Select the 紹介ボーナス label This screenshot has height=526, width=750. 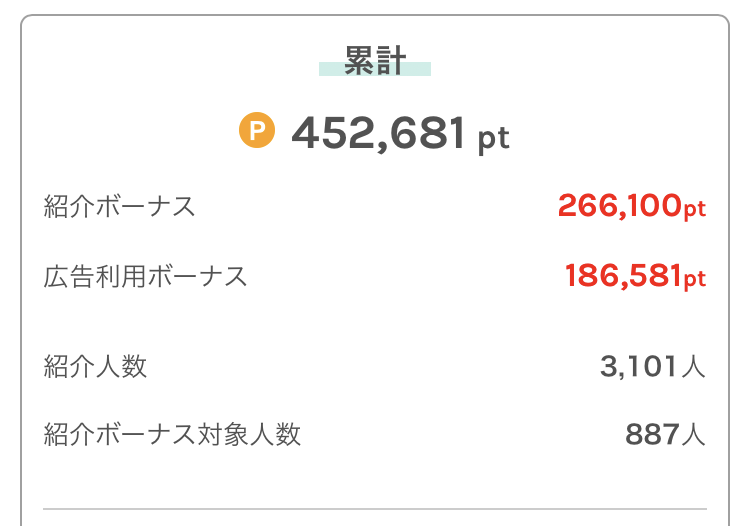[119, 207]
